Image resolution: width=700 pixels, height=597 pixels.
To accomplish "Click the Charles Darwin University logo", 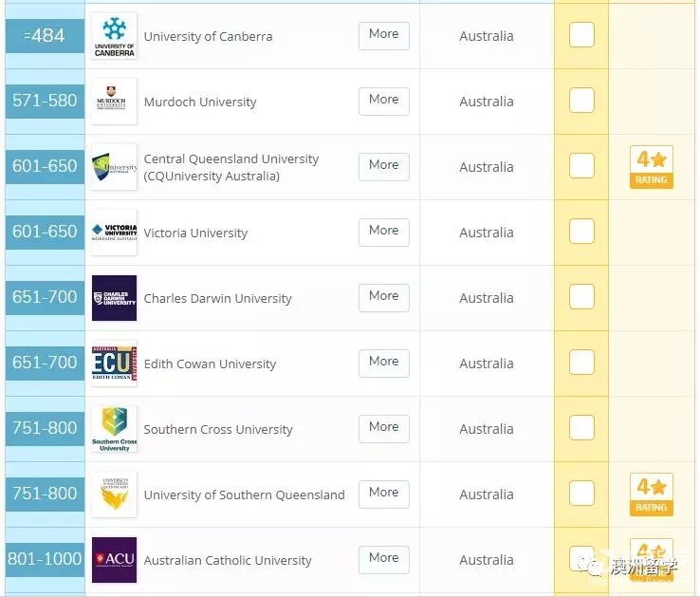I will [x=114, y=298].
